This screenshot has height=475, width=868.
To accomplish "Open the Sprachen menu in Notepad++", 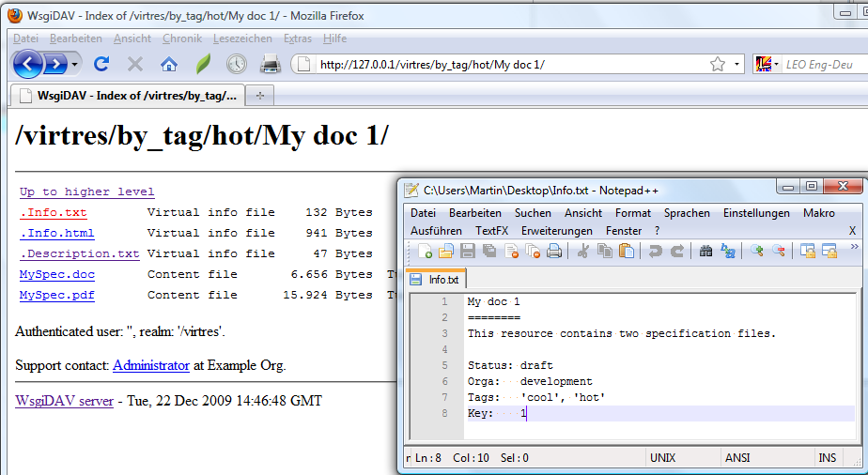I will pos(687,213).
